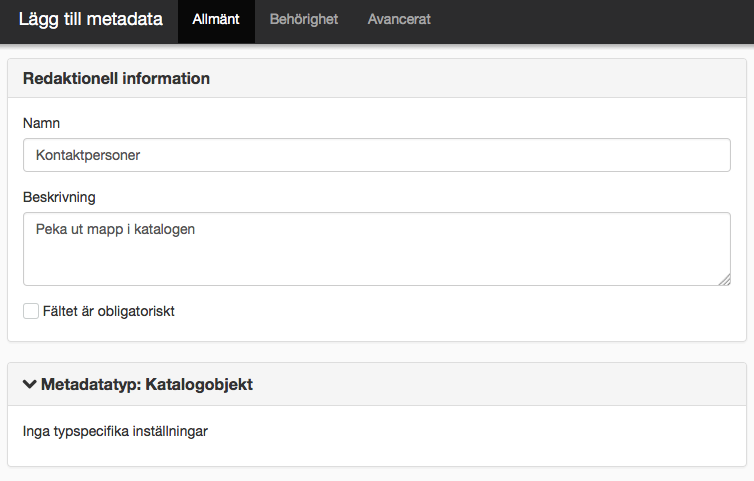Click the 'Metadatatyp: Katalogobjekt' heading text
The width and height of the screenshot is (754, 481).
(x=147, y=384)
